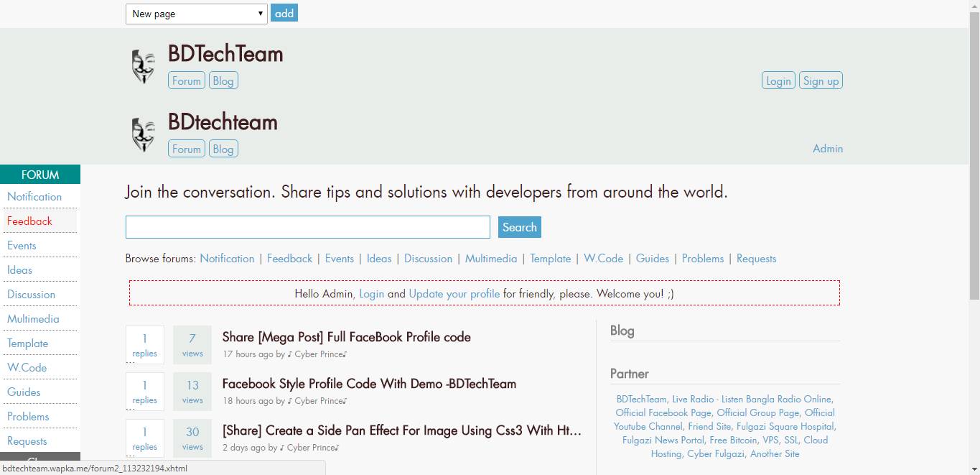Select W.Code in the left sidebar

(x=39, y=368)
